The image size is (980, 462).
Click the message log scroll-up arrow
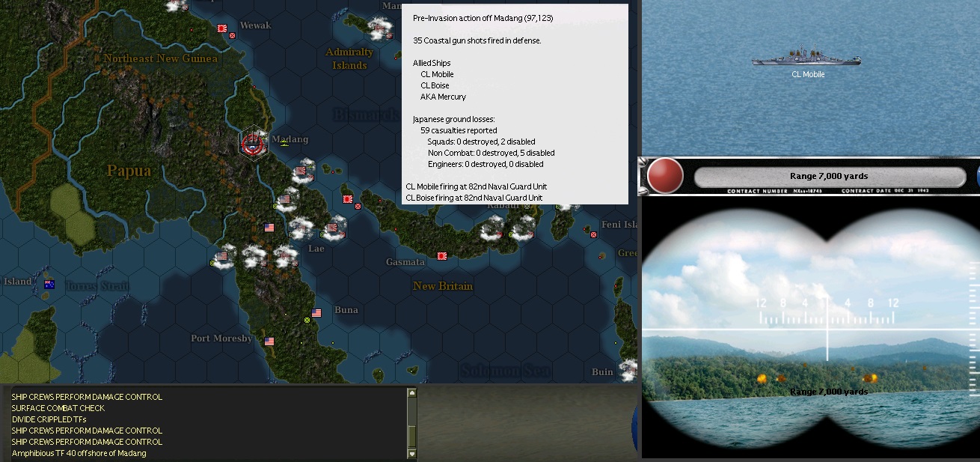411,392
